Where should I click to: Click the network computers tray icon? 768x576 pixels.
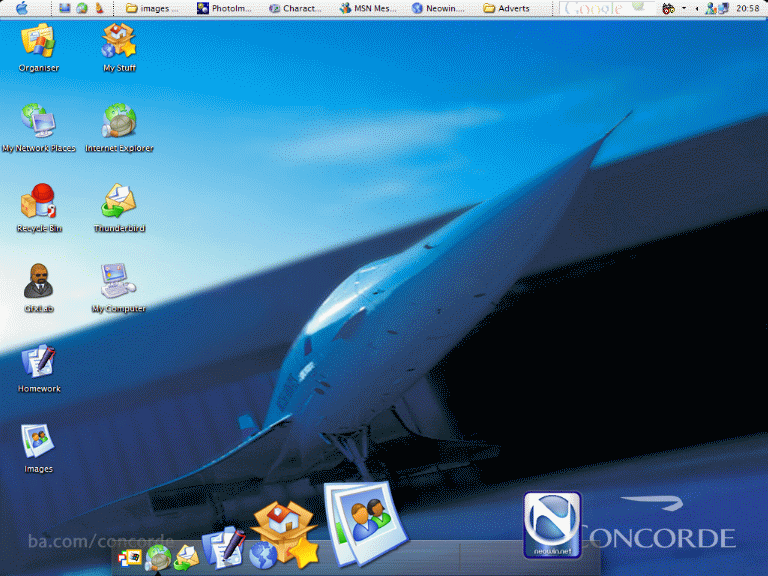click(723, 8)
